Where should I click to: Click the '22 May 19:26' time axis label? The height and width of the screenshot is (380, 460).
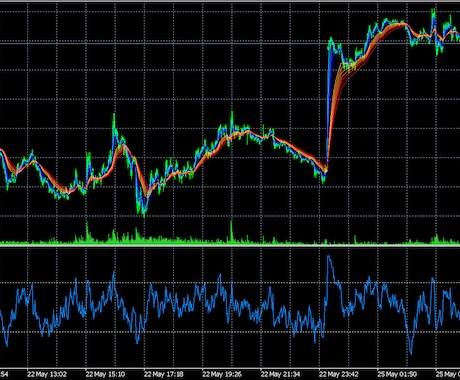point(222,374)
